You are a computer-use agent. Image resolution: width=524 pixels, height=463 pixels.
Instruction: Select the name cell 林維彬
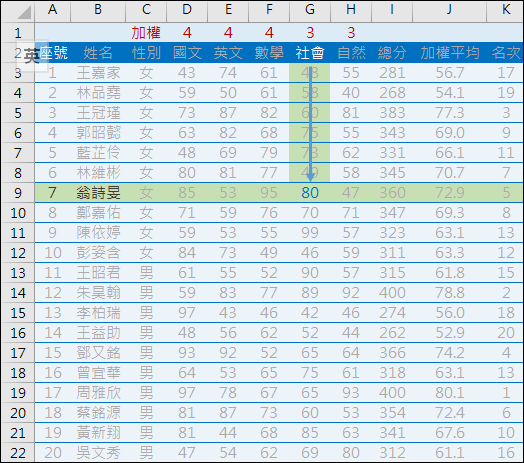98,173
